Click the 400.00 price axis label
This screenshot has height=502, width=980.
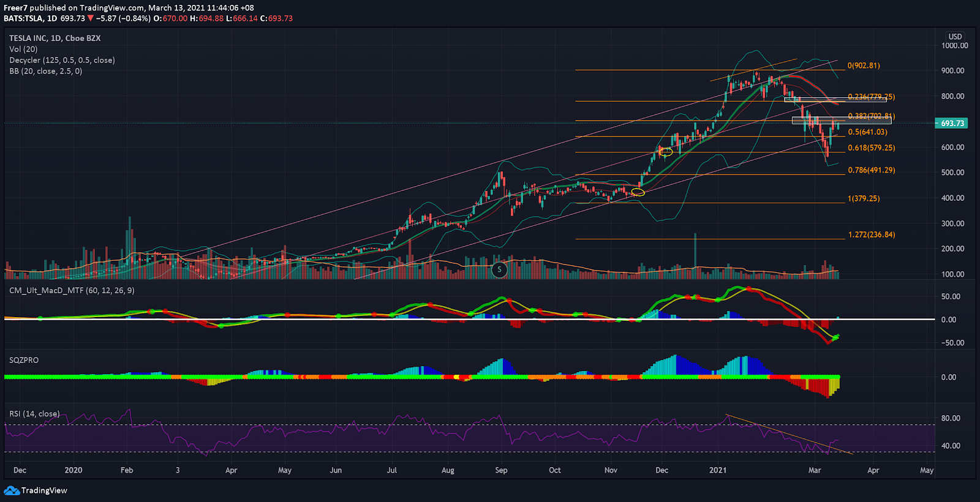(x=953, y=198)
